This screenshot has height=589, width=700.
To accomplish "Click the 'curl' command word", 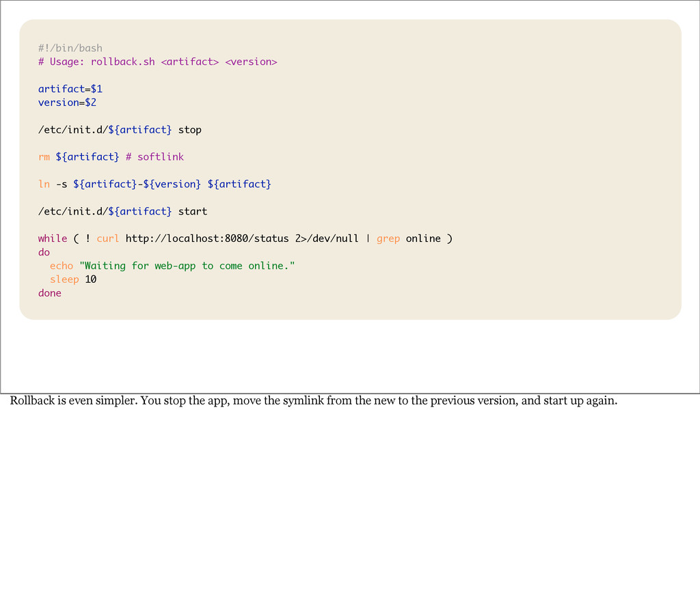I will (108, 238).
